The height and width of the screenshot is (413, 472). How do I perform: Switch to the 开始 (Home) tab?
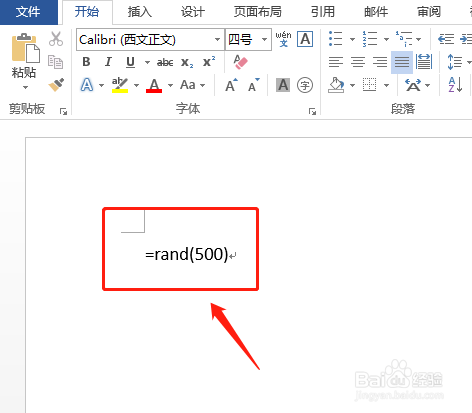87,12
